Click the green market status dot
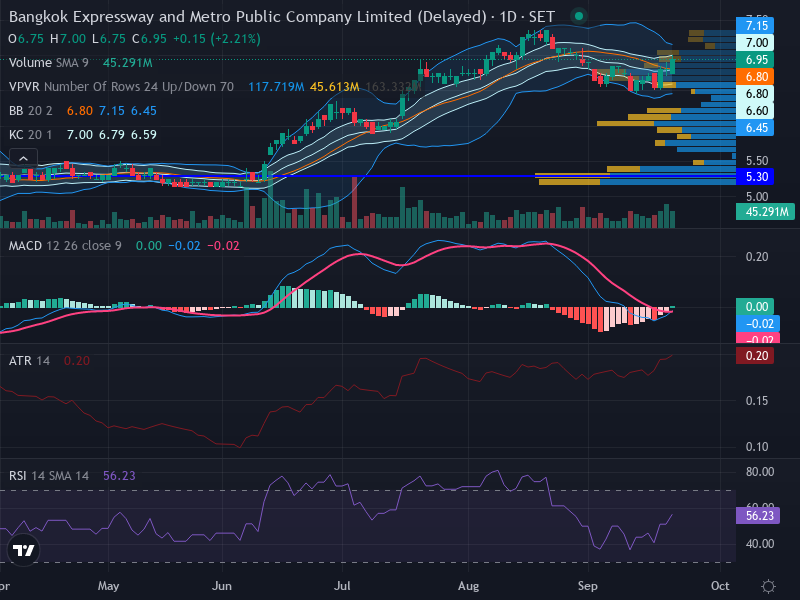Viewport: 800px width, 600px height. click(x=579, y=16)
